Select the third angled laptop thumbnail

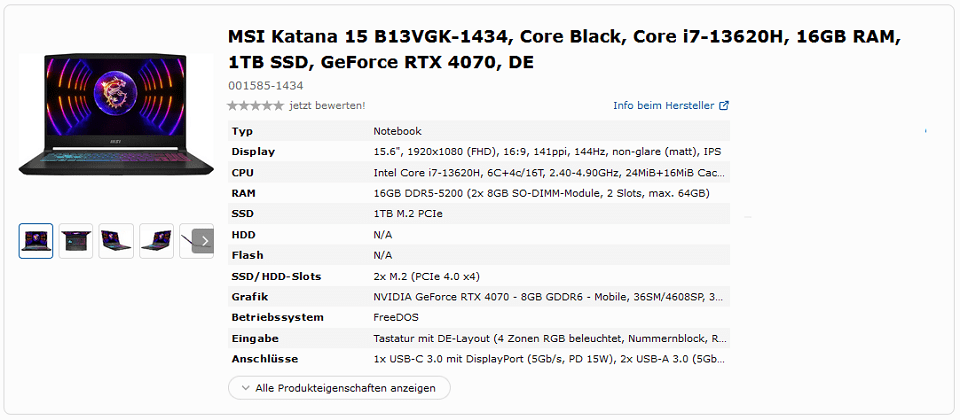[x=116, y=241]
